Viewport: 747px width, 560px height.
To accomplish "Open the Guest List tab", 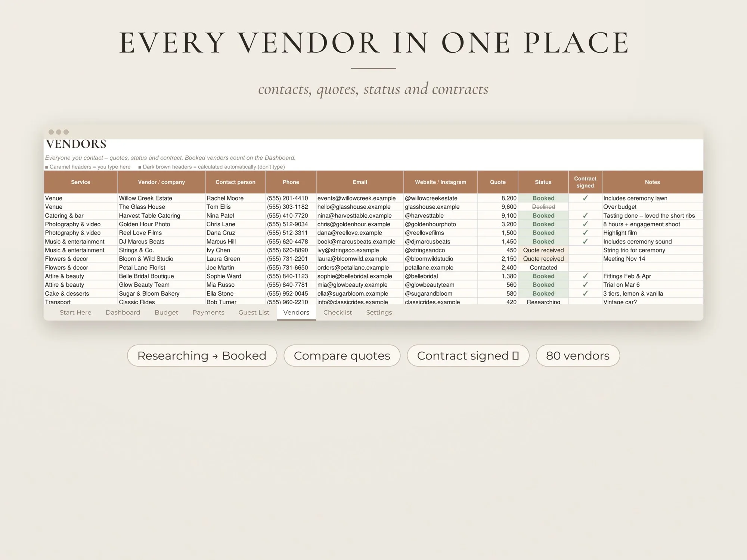I will click(x=254, y=312).
